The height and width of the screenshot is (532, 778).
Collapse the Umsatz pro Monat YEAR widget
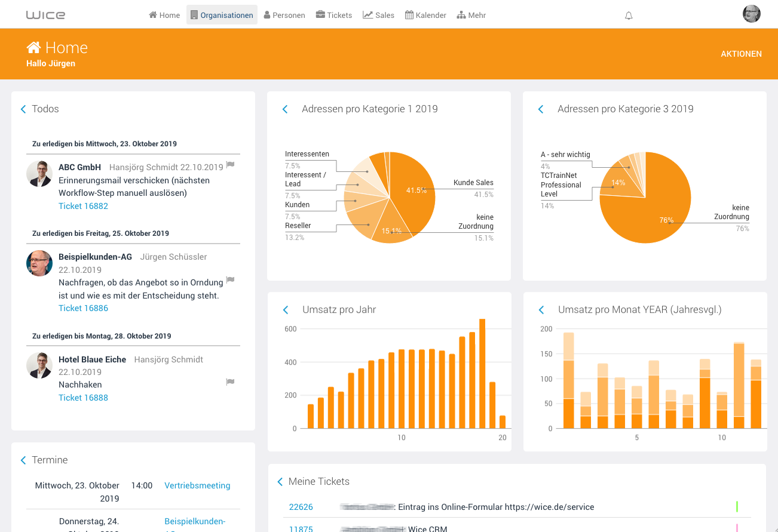click(x=541, y=310)
